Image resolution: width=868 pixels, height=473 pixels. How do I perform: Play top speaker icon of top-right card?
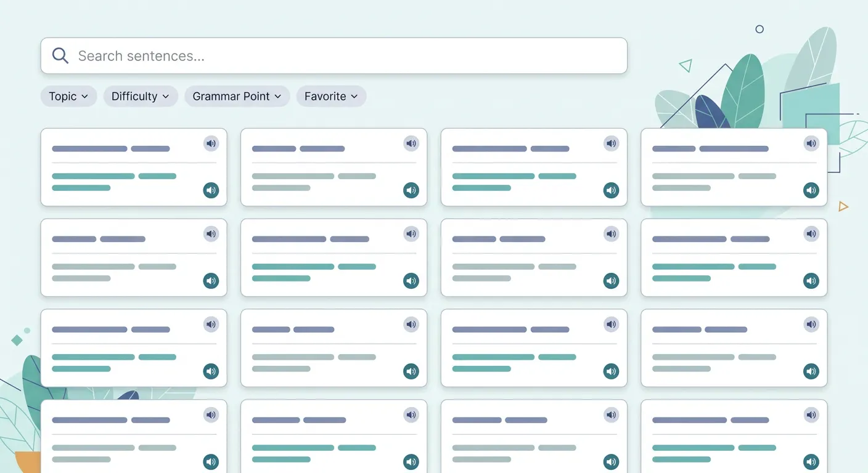click(x=811, y=144)
